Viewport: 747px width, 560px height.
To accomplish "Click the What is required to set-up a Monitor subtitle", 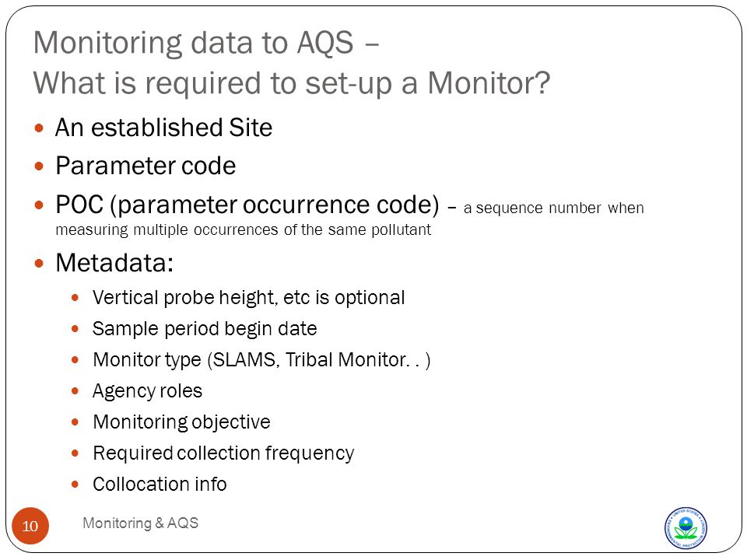I will [x=292, y=83].
